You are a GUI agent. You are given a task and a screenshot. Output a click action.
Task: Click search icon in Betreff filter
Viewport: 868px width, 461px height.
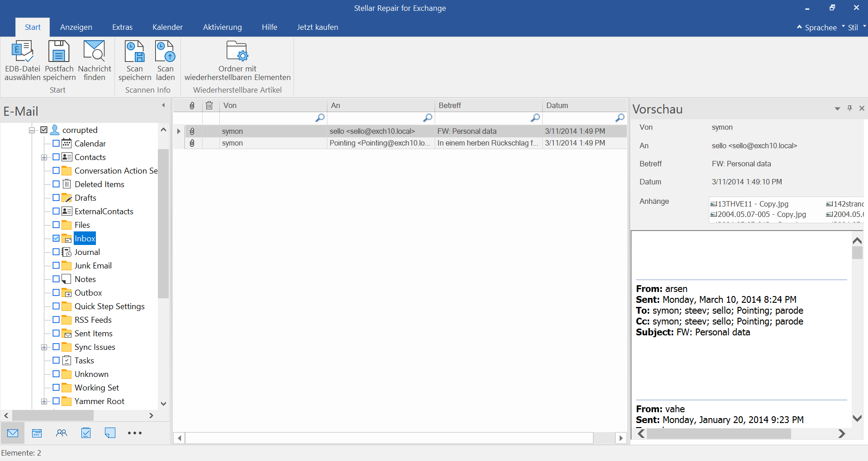(x=535, y=118)
